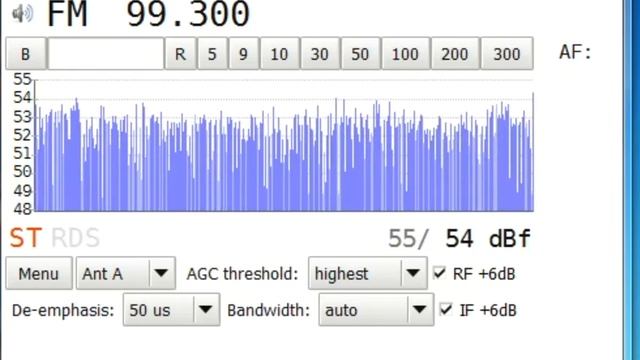Select the 200 step button
Image resolution: width=640 pixels, height=360 pixels.
click(455, 53)
